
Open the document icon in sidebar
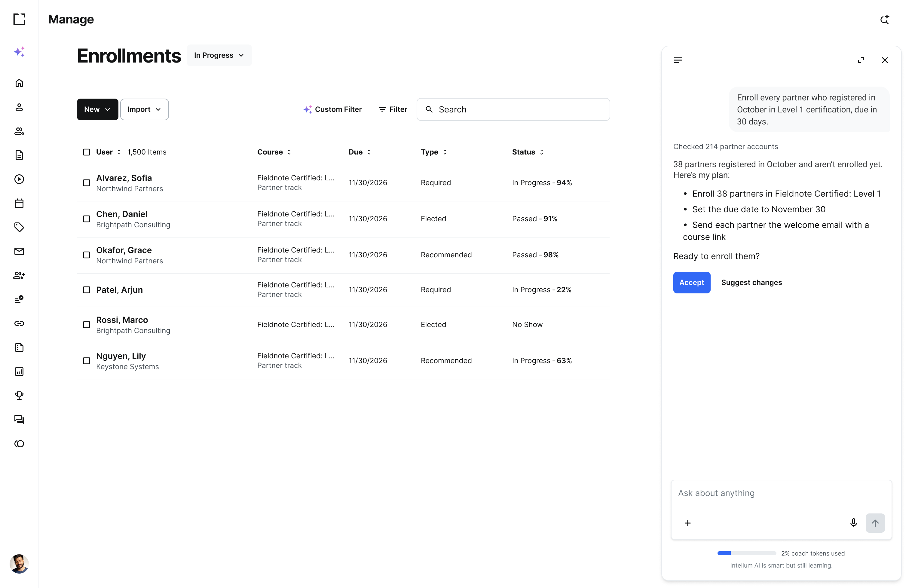(x=19, y=155)
